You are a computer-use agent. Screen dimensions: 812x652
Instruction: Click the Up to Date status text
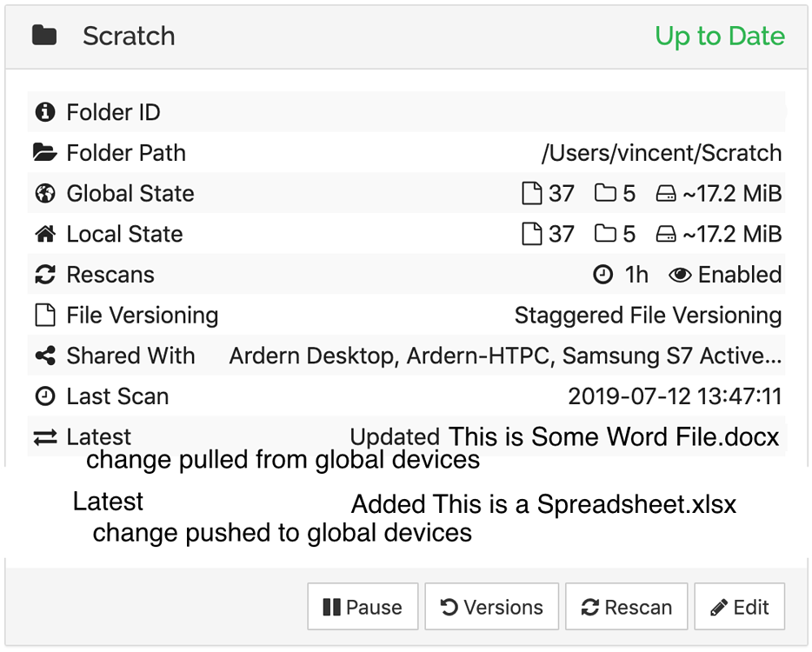click(720, 37)
